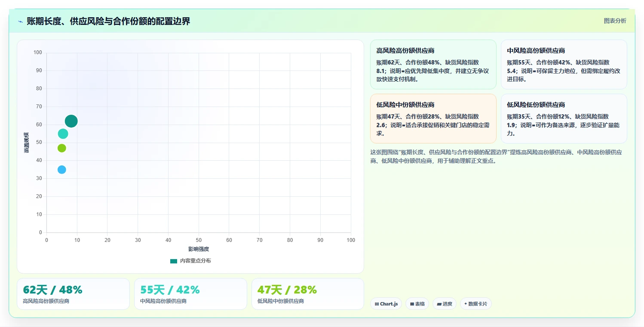The width and height of the screenshot is (644, 327).
Task: Click the 中风险高份额供应商 label under 55天
Action: pyautogui.click(x=163, y=301)
